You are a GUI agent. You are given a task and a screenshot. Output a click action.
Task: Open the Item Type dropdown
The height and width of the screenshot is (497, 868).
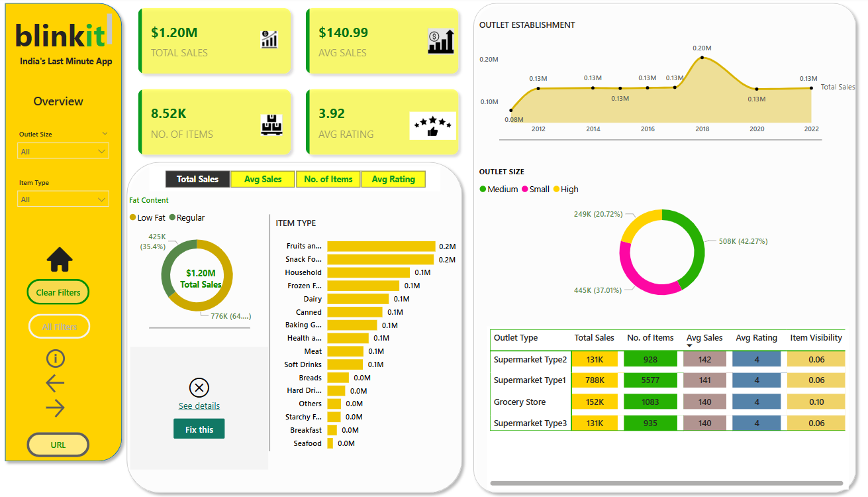64,199
